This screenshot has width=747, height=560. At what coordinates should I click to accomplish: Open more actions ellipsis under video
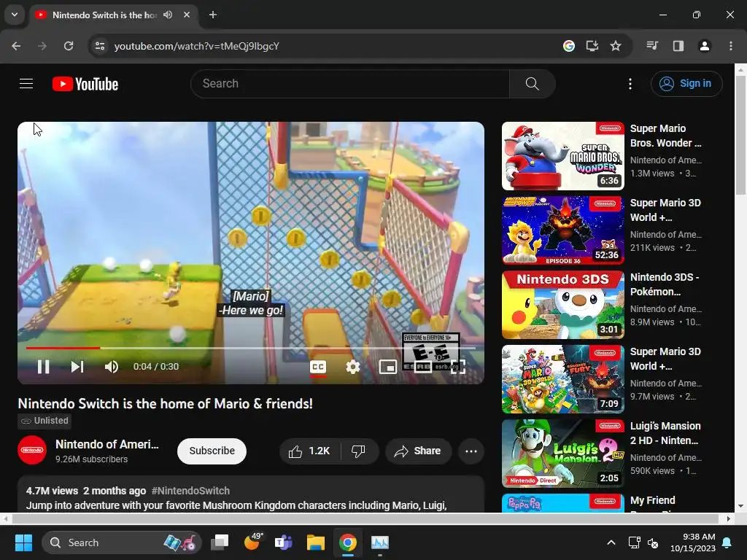pyautogui.click(x=471, y=451)
